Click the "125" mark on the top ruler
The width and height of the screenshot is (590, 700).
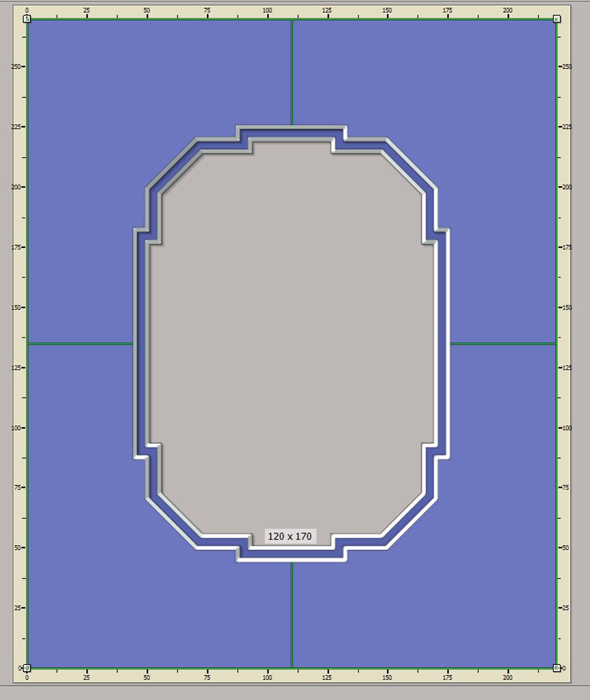(x=327, y=10)
